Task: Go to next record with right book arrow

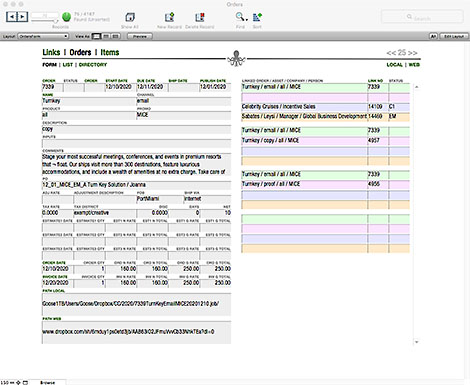Action: pyautogui.click(x=22, y=17)
